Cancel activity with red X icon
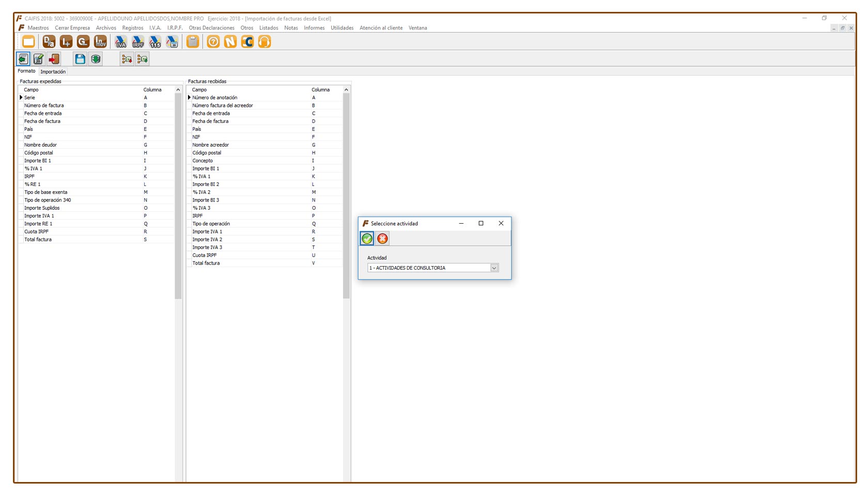The width and height of the screenshot is (868, 497). pyautogui.click(x=382, y=238)
